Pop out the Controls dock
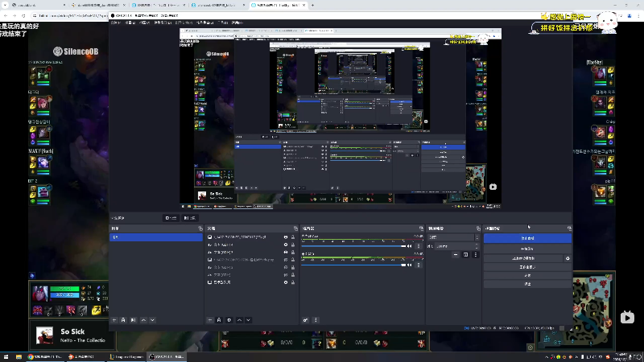Image resolution: width=644 pixels, height=362 pixels. (x=569, y=228)
